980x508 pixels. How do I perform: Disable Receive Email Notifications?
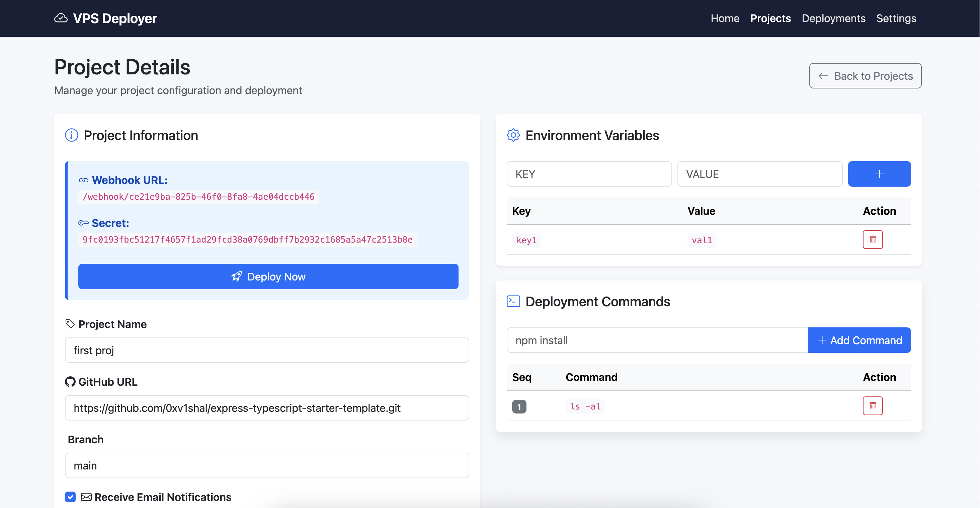pyautogui.click(x=70, y=497)
